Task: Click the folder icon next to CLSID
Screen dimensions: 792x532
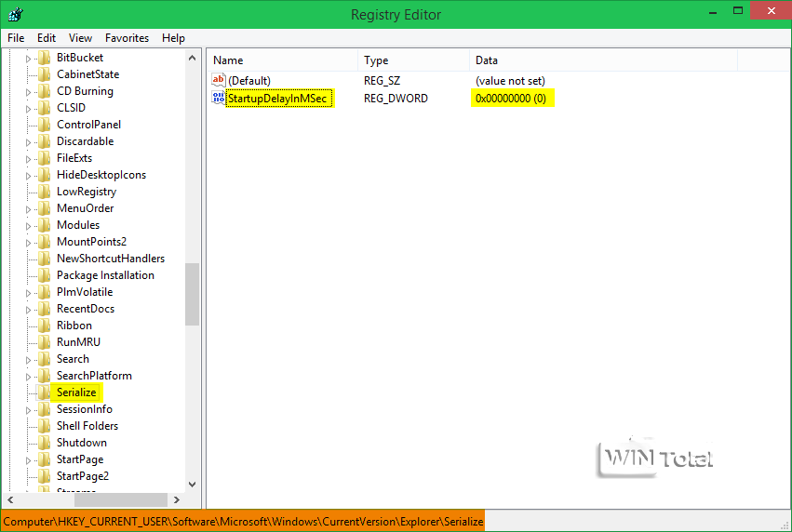Action: tap(45, 108)
